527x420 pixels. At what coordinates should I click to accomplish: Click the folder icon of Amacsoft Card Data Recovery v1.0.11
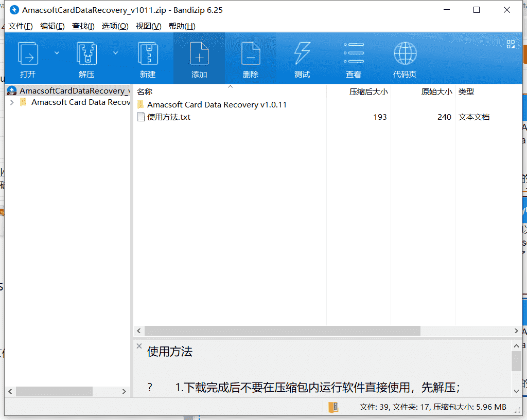point(141,104)
